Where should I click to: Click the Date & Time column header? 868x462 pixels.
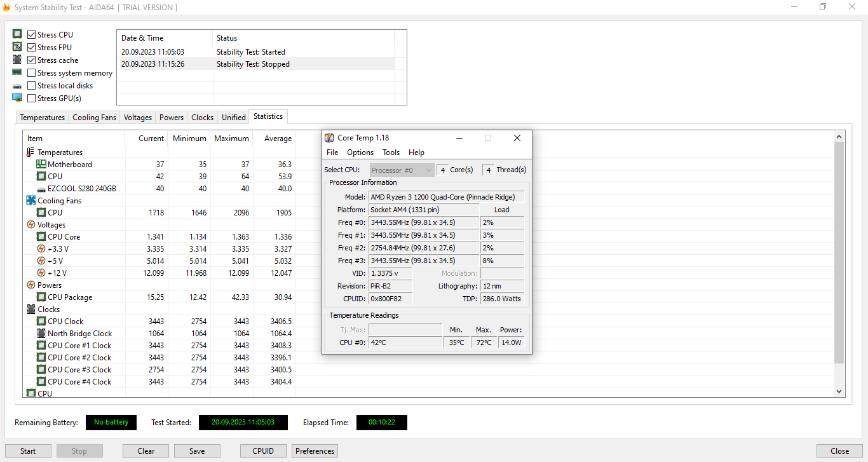(x=165, y=38)
